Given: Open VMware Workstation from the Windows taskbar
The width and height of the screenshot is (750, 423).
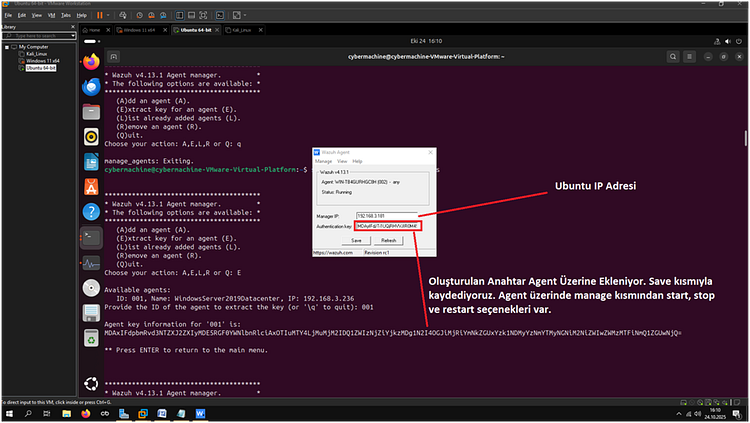Looking at the screenshot, I should (x=143, y=414).
